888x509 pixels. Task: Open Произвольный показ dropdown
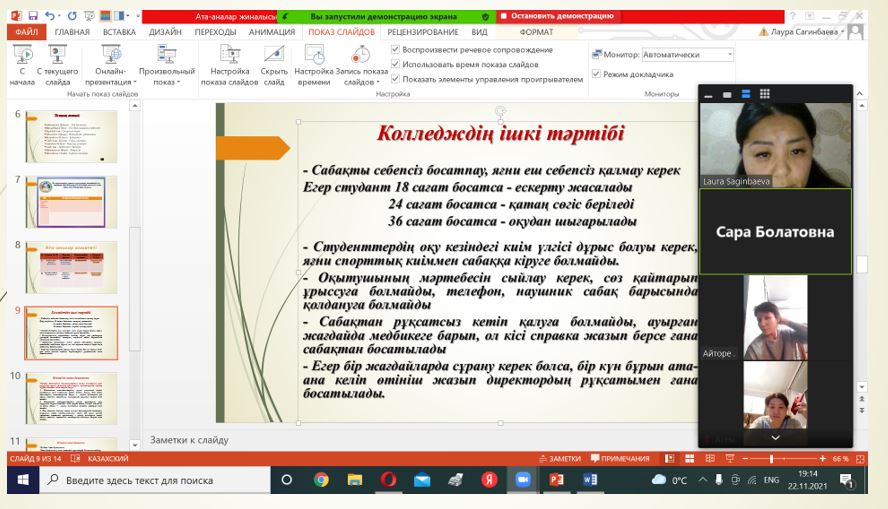click(x=166, y=65)
